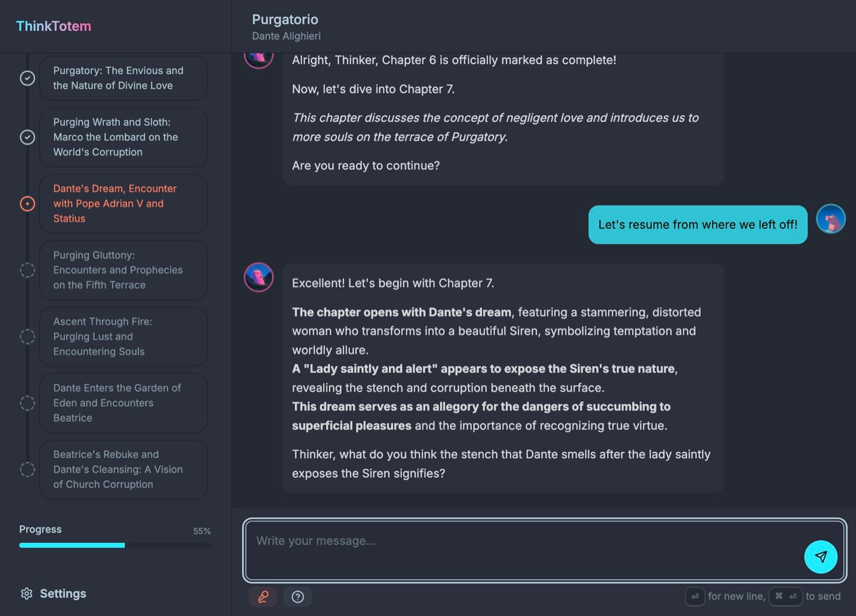
Task: Select 'Purging Wrath and Sloth' in the sidebar
Action: (123, 137)
